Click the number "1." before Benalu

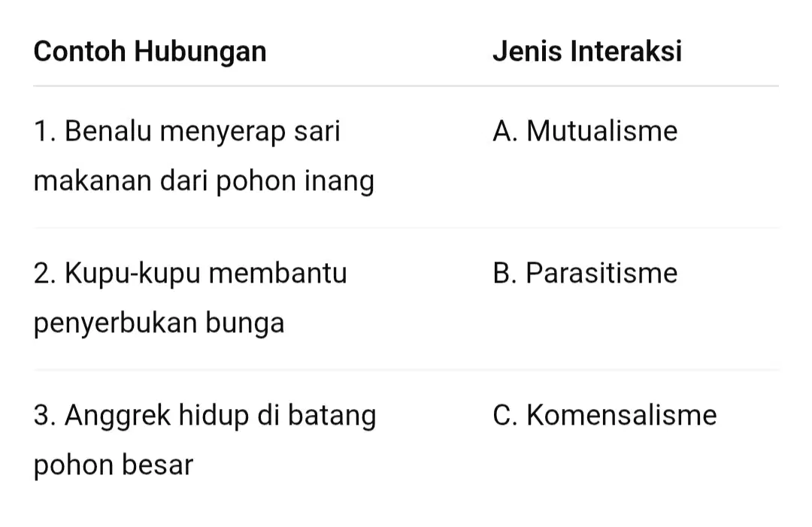44,131
